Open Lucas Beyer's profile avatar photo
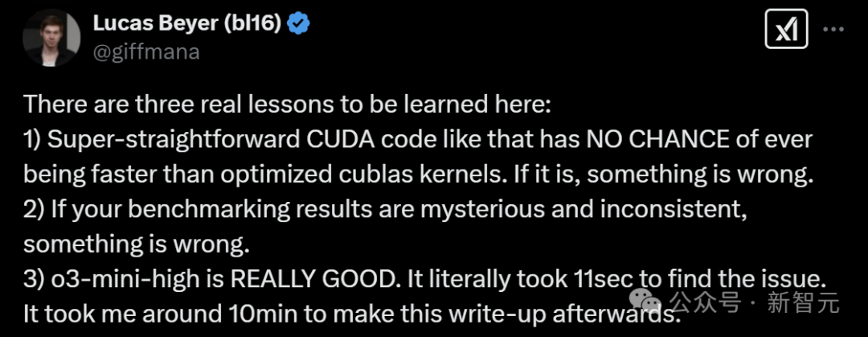The width and height of the screenshot is (868, 337). 47,36
